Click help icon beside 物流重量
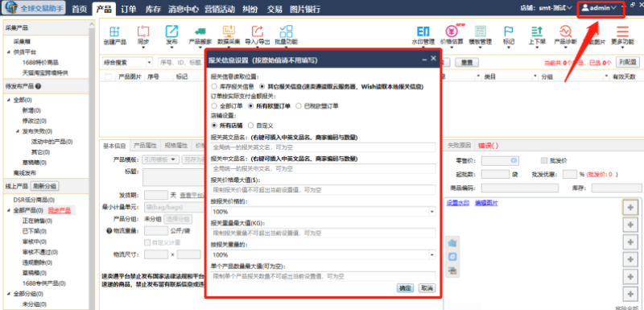Image resolution: width=644 pixels, height=310 pixels. (109, 232)
